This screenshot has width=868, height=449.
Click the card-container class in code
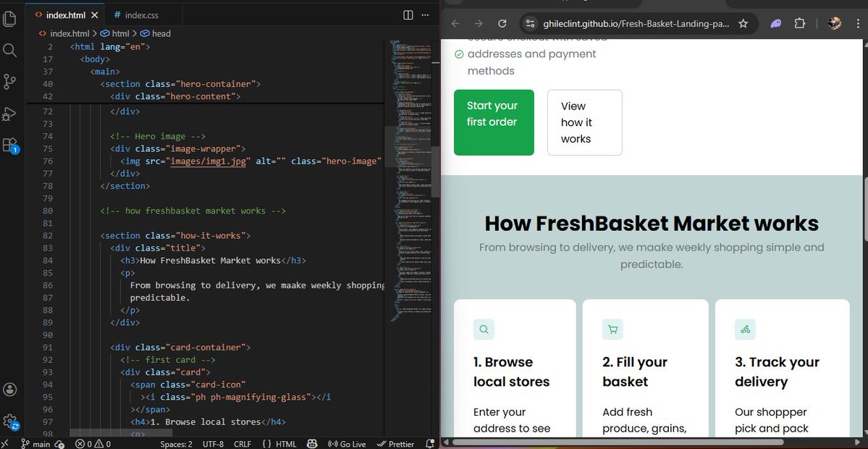coord(208,347)
